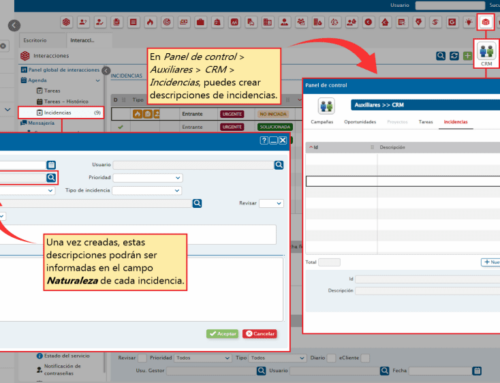
Task: Enable the Diario checkbox
Action: 331,358
